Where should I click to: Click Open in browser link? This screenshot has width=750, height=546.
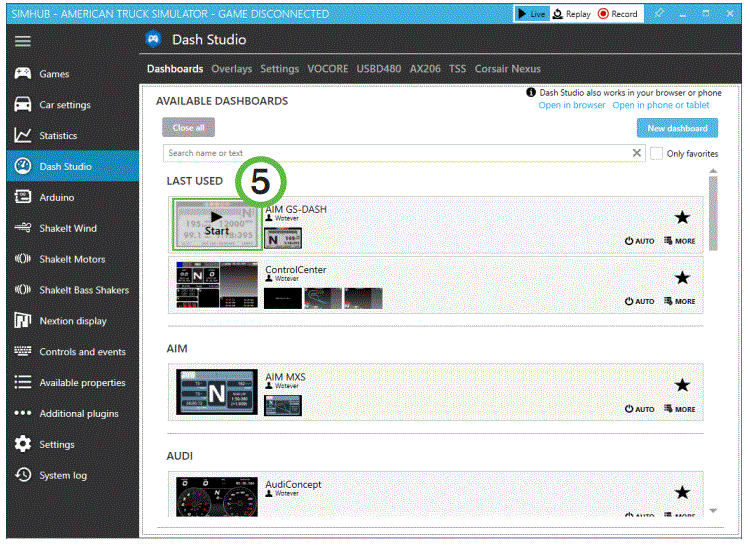tap(572, 105)
